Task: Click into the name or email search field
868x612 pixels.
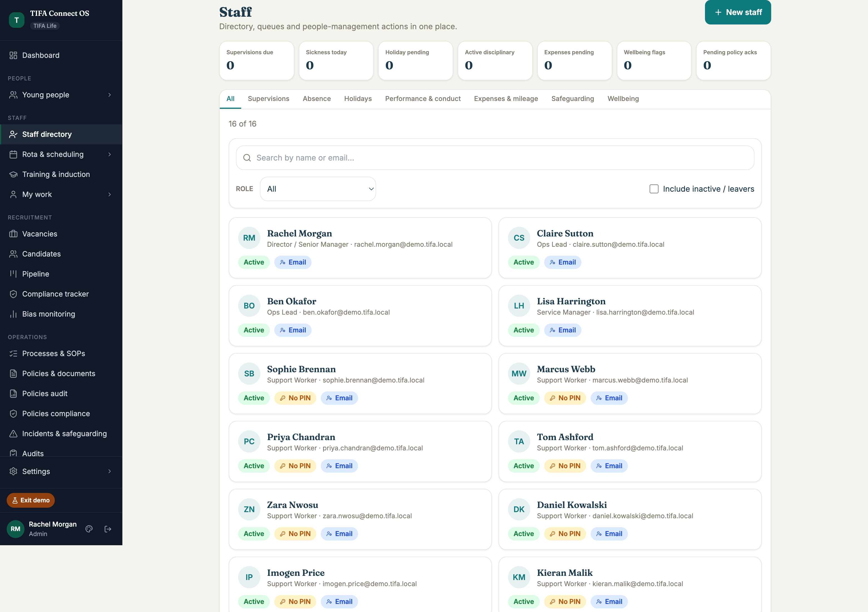Action: pyautogui.click(x=495, y=158)
